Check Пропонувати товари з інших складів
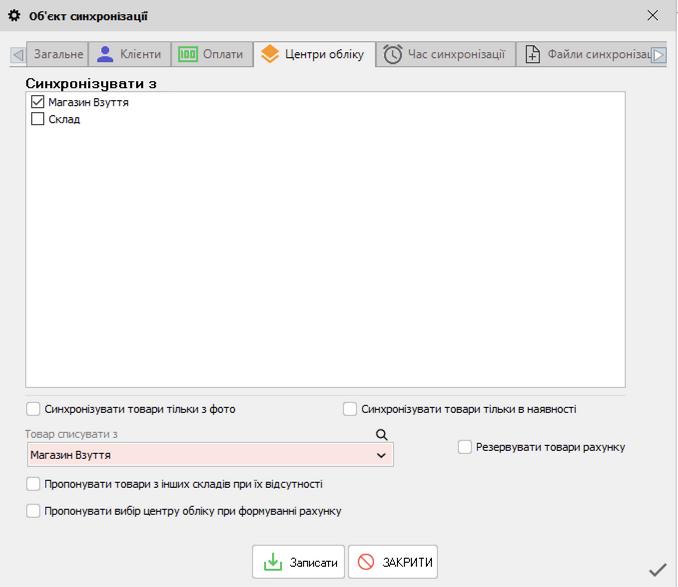This screenshot has height=587, width=678. [34, 484]
